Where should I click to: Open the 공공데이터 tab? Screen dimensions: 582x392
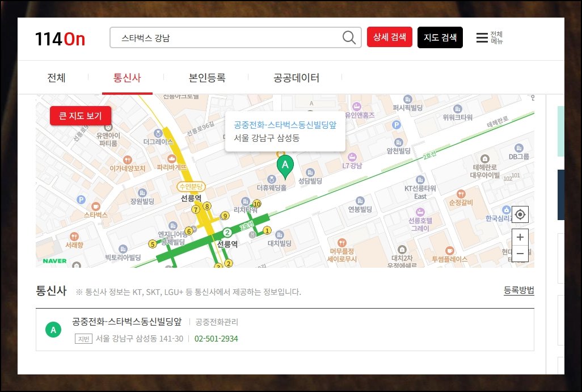[296, 78]
